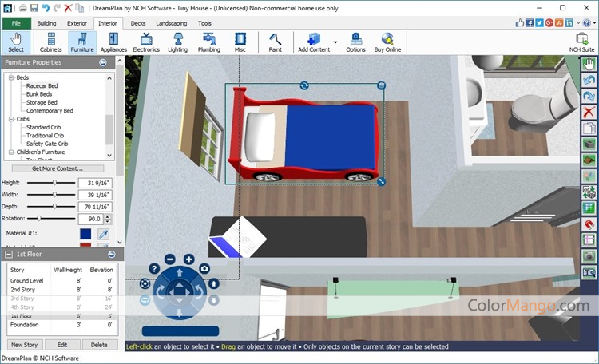Image resolution: width=599 pixels, height=364 pixels.
Task: Click the zoom out minus button on navigation wheel
Action: click(170, 259)
